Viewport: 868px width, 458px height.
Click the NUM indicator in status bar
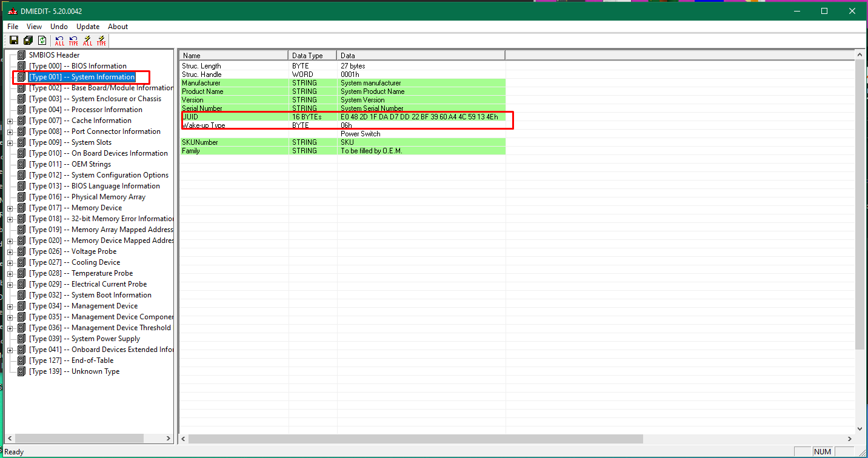pyautogui.click(x=822, y=452)
